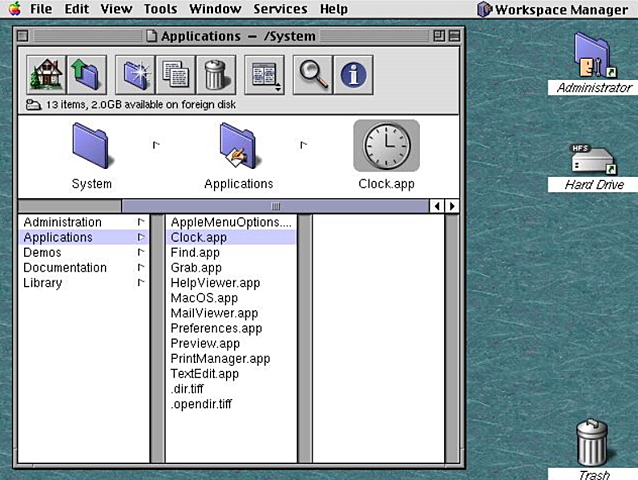This screenshot has height=480, width=638.
Task: Select MailViewer.app in the file list
Action: click(231, 313)
